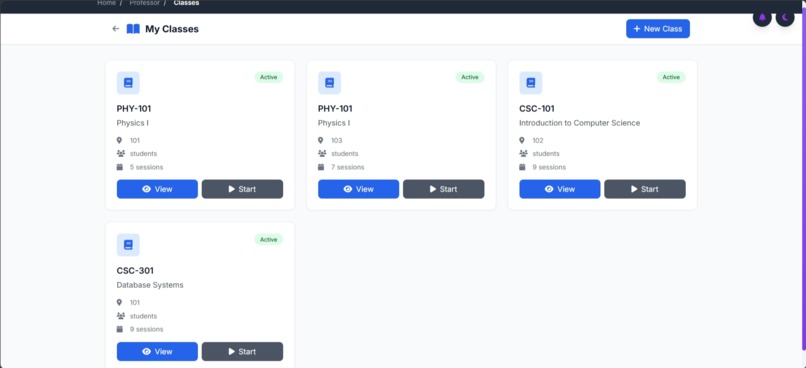Select the CSC-301 course code
The height and width of the screenshot is (368, 806).
[135, 270]
